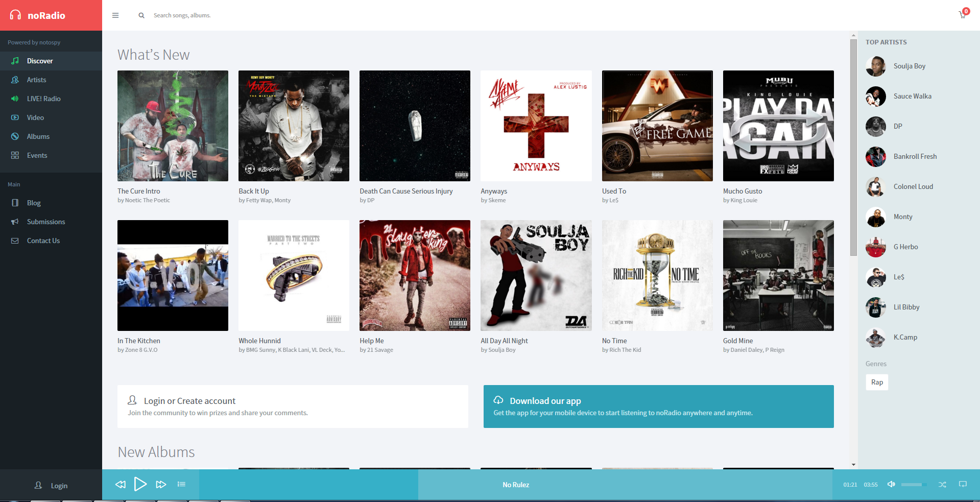Adjust the volume slider

point(914,484)
